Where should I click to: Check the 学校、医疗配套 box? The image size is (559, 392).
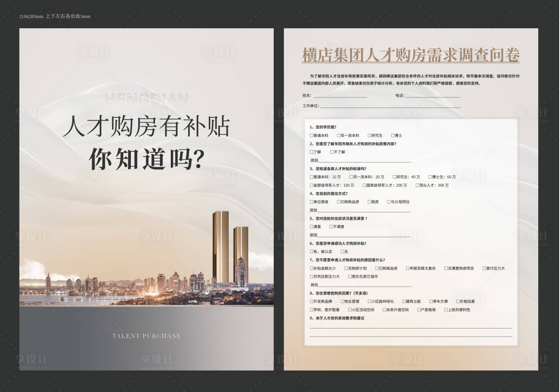(x=312, y=310)
